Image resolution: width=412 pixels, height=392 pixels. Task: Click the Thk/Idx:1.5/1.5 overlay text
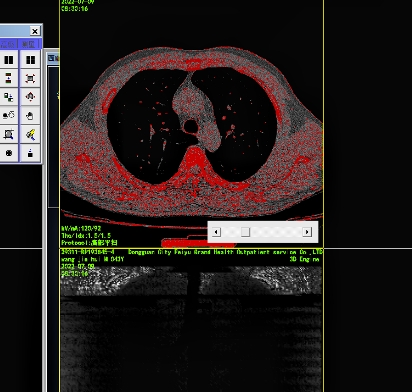86,235
